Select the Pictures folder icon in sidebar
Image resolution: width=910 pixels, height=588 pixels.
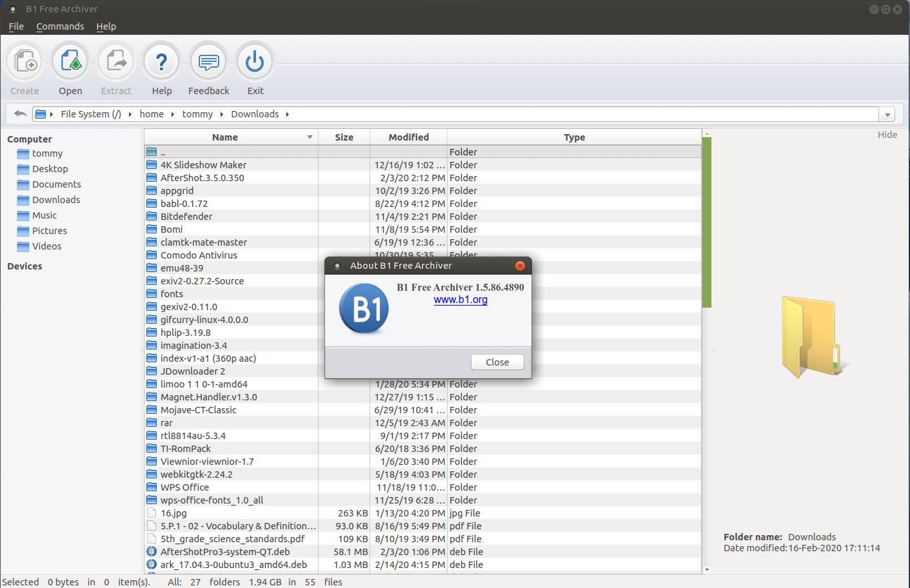pos(23,231)
